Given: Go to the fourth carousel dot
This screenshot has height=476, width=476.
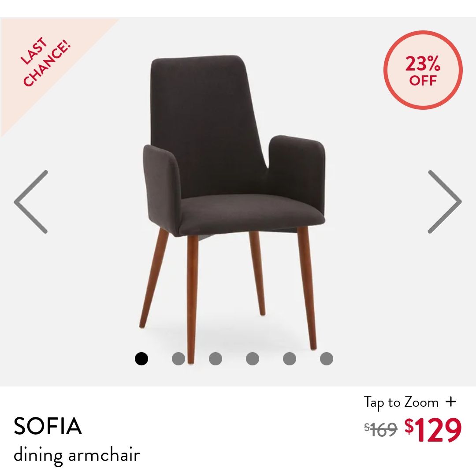Looking at the screenshot, I should [x=253, y=359].
